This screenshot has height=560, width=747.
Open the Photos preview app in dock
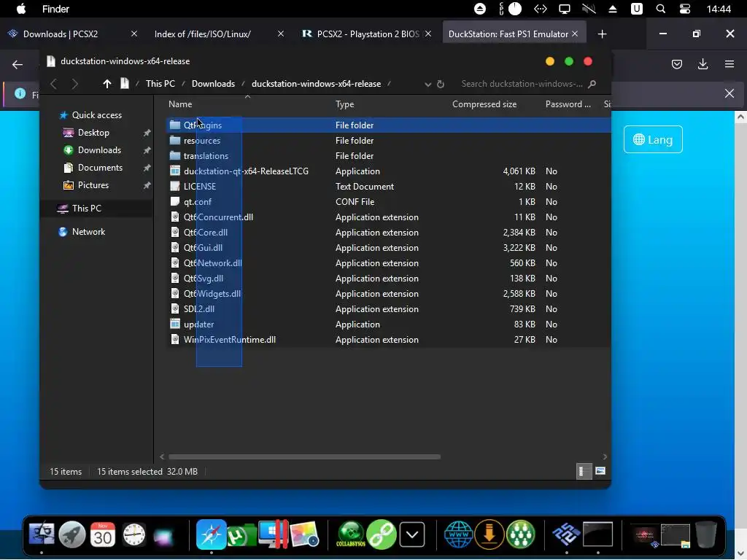point(304,534)
